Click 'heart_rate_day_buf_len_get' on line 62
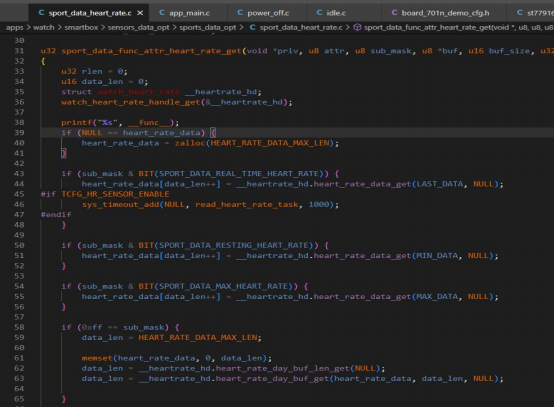This screenshot has height=407, width=554. tap(283, 368)
